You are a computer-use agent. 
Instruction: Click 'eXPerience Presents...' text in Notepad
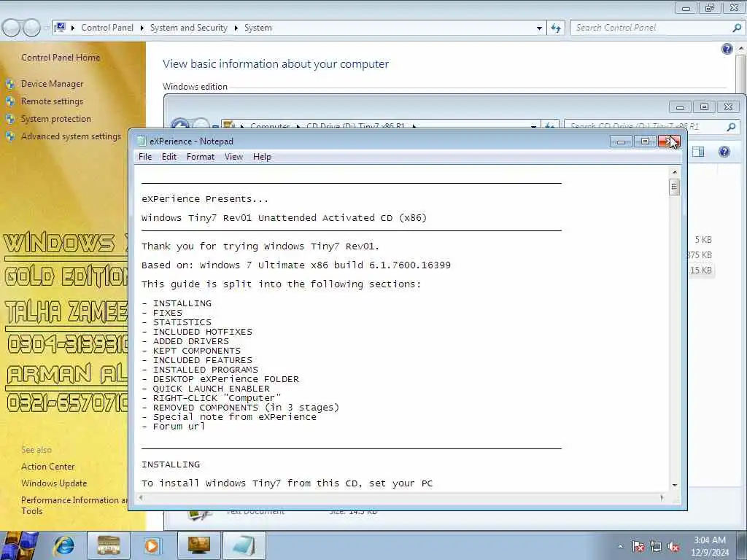[205, 199]
